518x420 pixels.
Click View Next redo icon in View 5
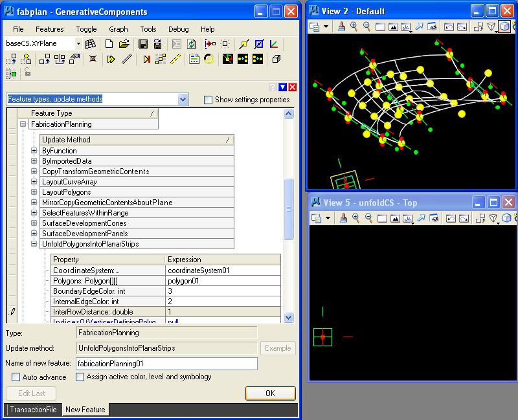(464, 218)
